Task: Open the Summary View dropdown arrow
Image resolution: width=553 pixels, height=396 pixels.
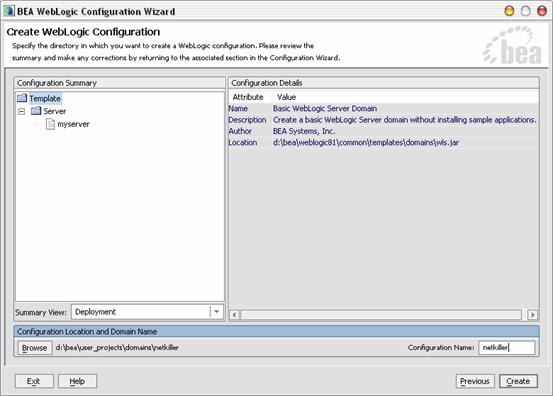Action: pyautogui.click(x=217, y=312)
